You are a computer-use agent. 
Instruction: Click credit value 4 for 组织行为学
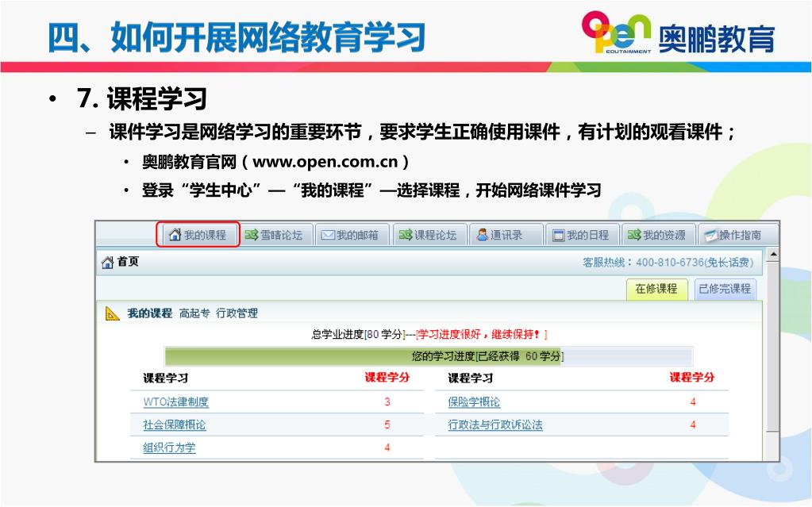point(387,447)
